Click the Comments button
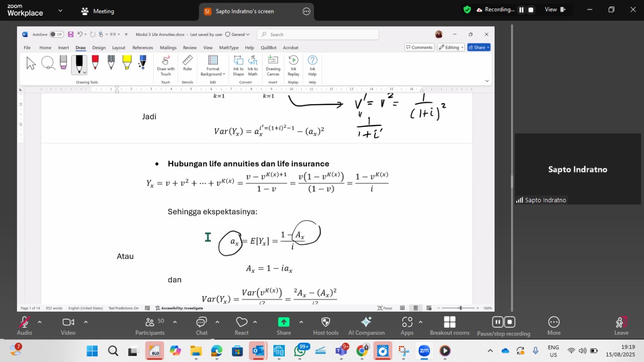Image resolution: width=644 pixels, height=362 pixels. (419, 47)
